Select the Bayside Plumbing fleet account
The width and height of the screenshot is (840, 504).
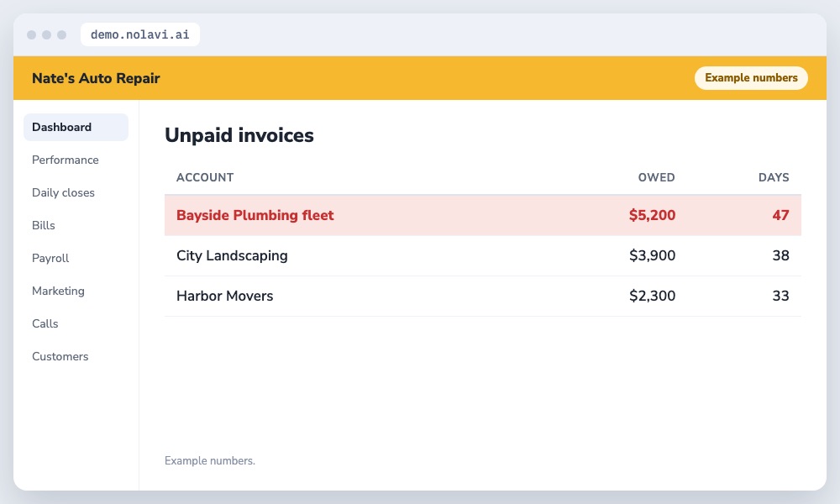(x=255, y=215)
